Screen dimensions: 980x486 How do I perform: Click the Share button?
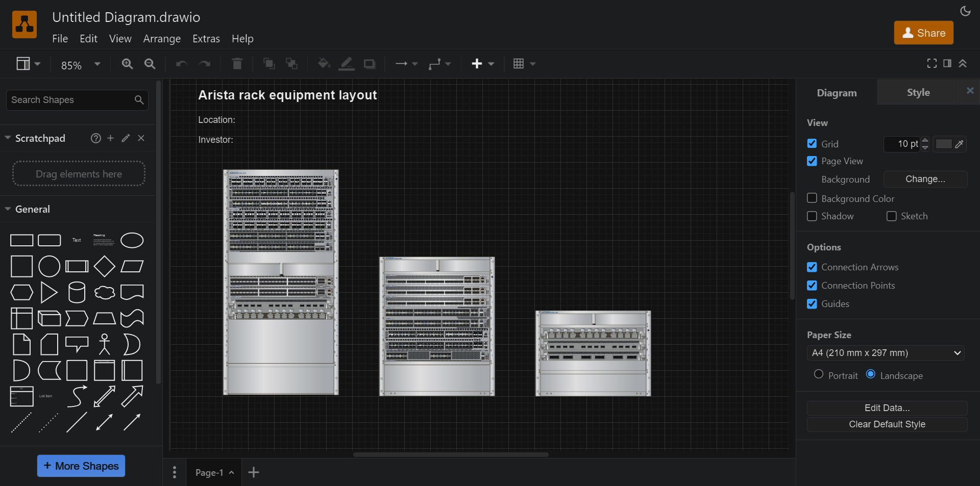point(924,33)
